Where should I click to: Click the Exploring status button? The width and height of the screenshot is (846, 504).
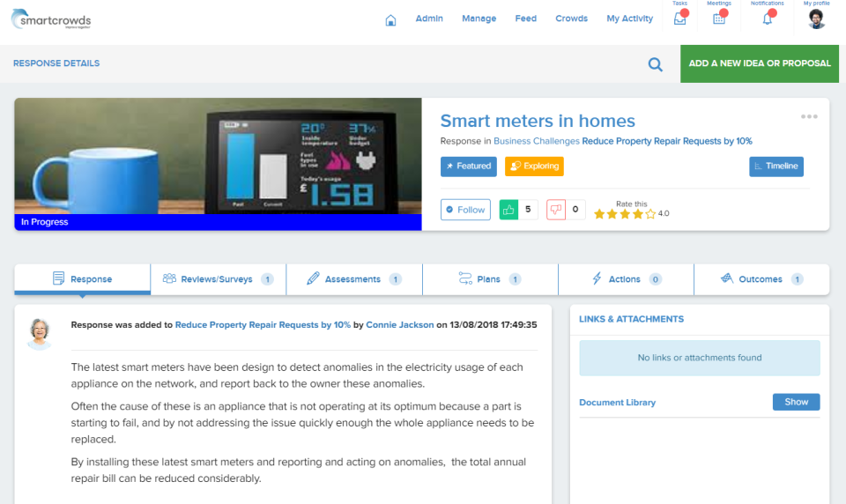pyautogui.click(x=534, y=167)
